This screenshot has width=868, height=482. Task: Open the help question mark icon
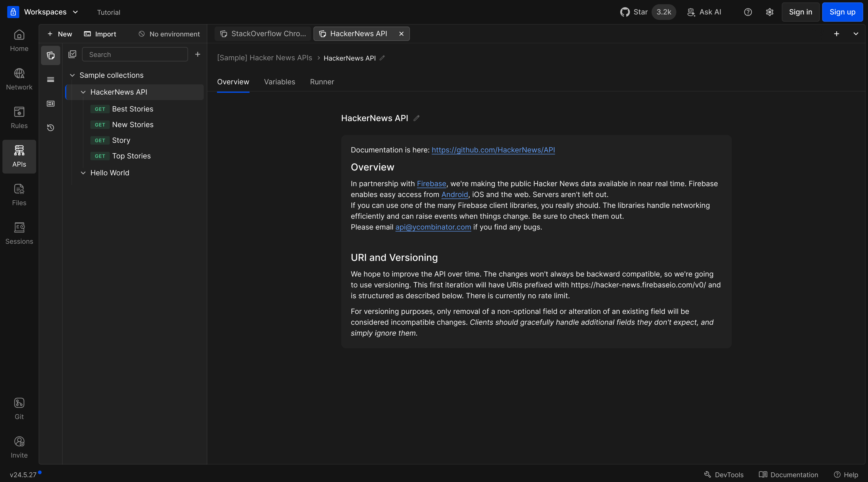748,12
